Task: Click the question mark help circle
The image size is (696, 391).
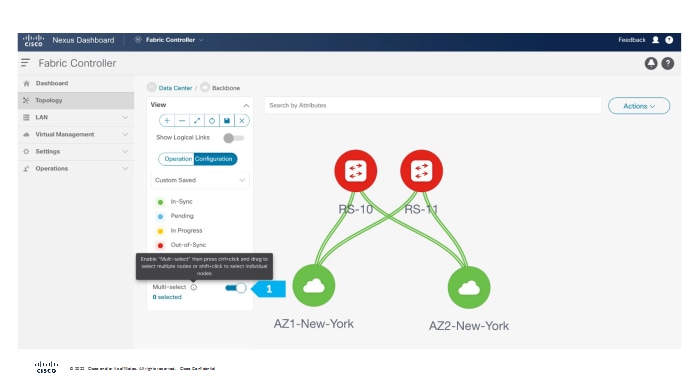Action: click(x=668, y=63)
